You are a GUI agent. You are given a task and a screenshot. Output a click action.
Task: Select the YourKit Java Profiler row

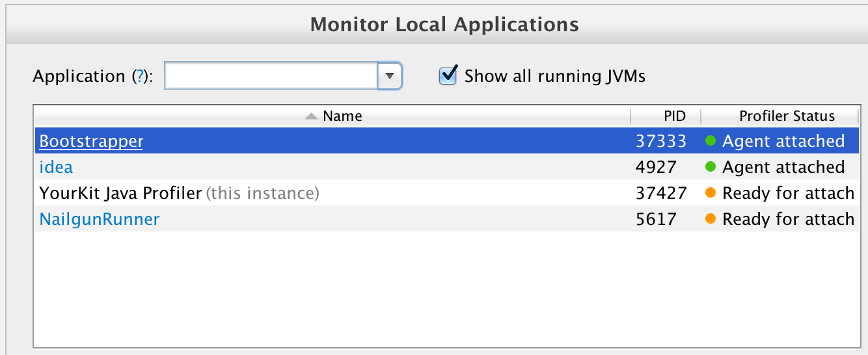point(120,193)
